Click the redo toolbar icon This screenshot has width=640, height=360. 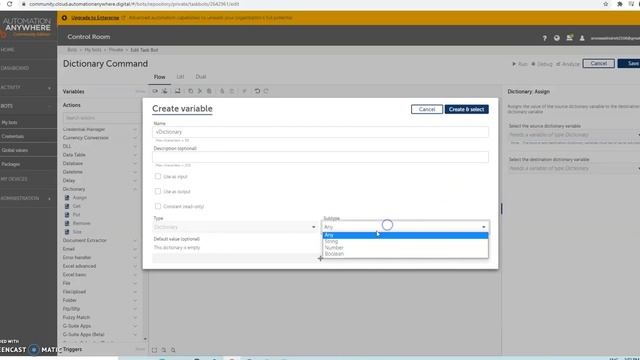pos(266,91)
